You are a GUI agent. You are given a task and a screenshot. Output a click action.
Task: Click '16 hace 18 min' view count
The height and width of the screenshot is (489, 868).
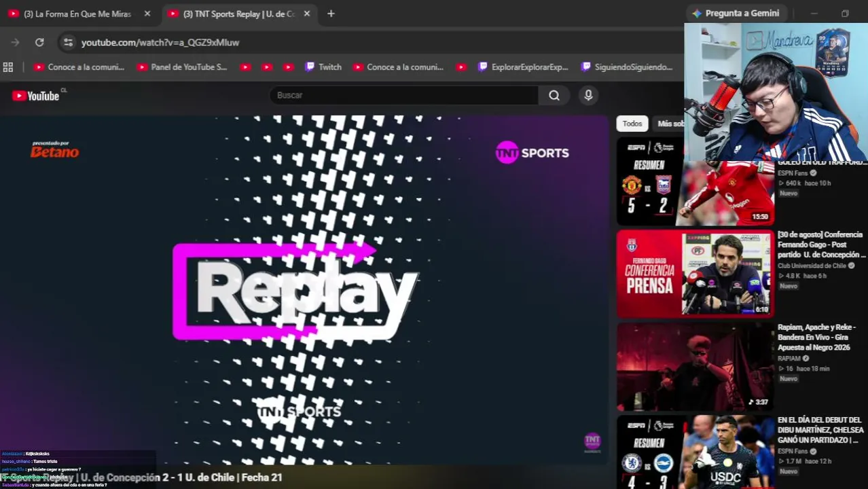805,368
